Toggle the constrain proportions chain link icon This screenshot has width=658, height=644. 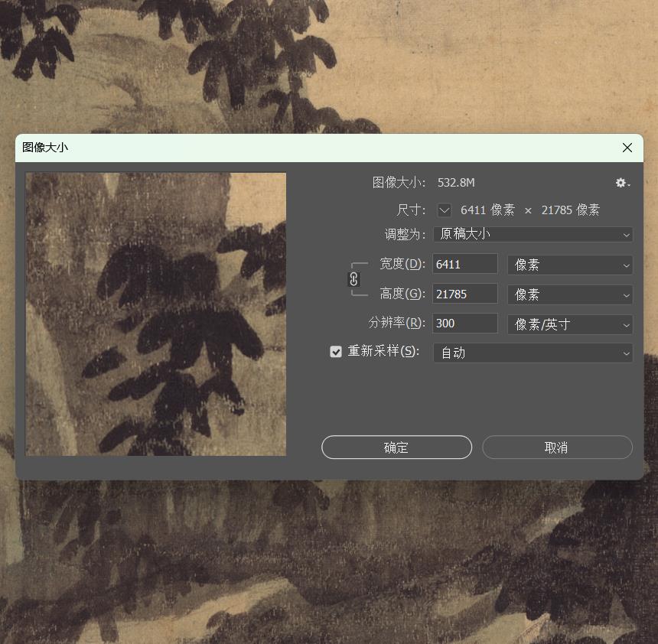(353, 279)
